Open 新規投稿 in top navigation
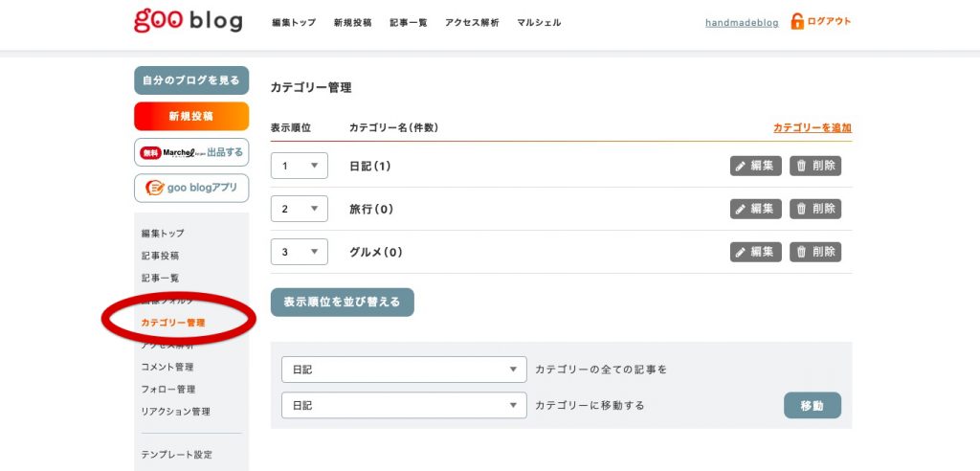This screenshot has width=980, height=471. tap(352, 23)
